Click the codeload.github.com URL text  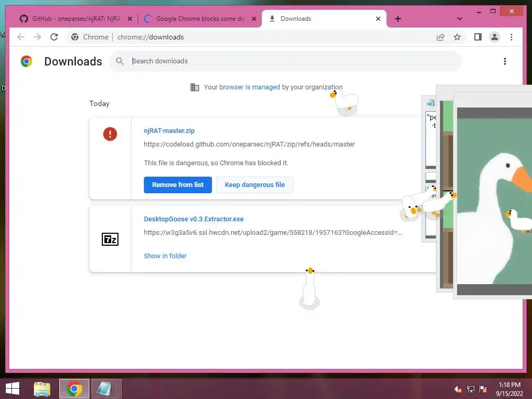coord(249,144)
